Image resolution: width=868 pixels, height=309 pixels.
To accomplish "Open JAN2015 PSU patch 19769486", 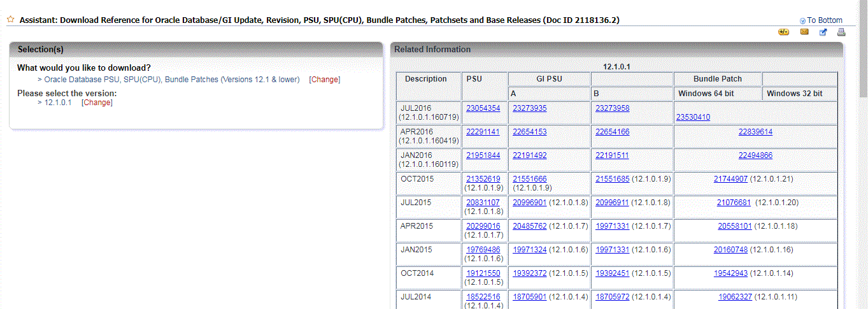I will click(483, 250).
